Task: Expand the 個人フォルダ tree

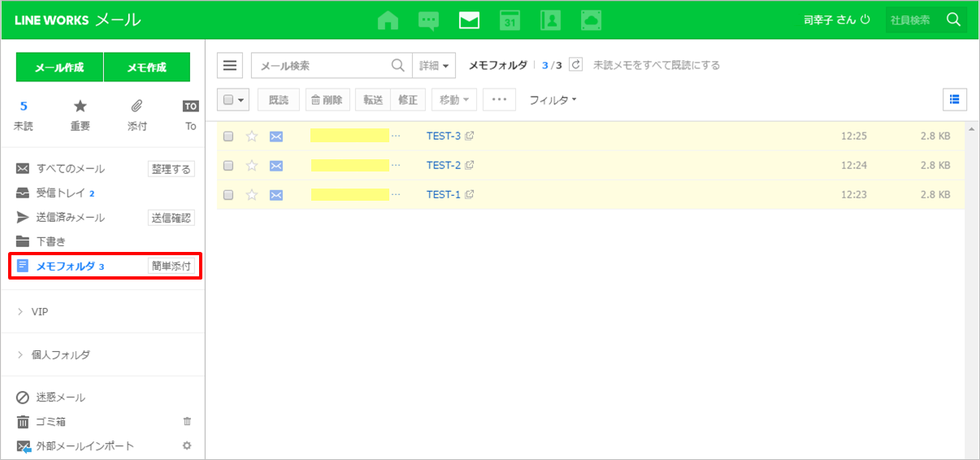Action: [x=20, y=355]
